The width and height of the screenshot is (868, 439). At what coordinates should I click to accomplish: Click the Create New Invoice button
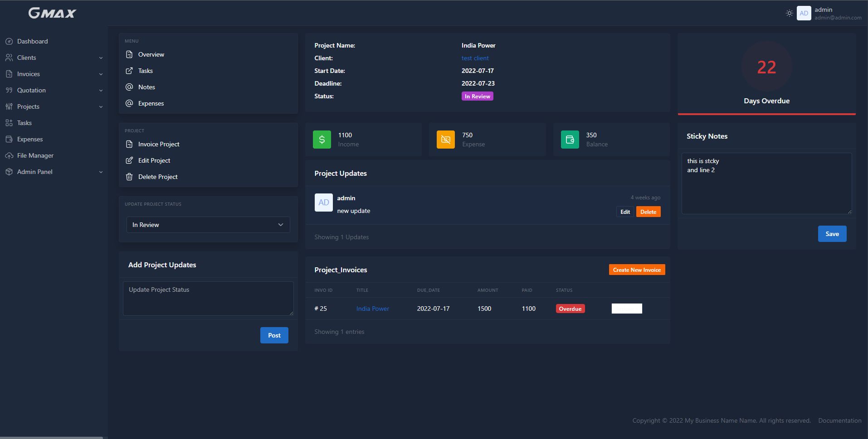[x=637, y=270]
